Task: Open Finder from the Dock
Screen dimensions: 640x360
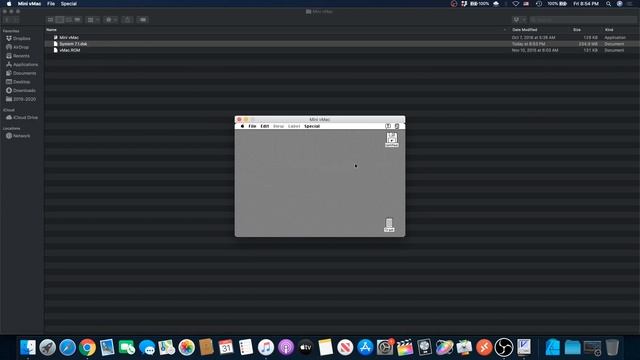Action: (28, 347)
